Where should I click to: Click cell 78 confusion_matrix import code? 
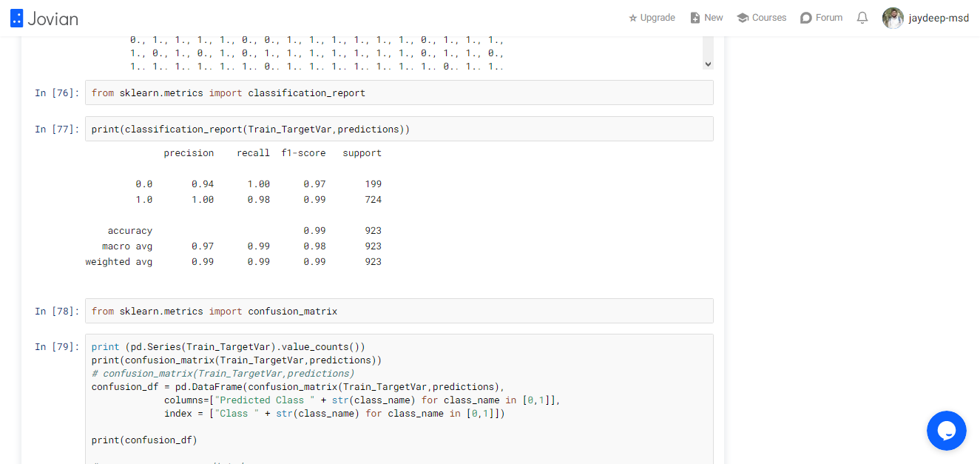(x=399, y=312)
